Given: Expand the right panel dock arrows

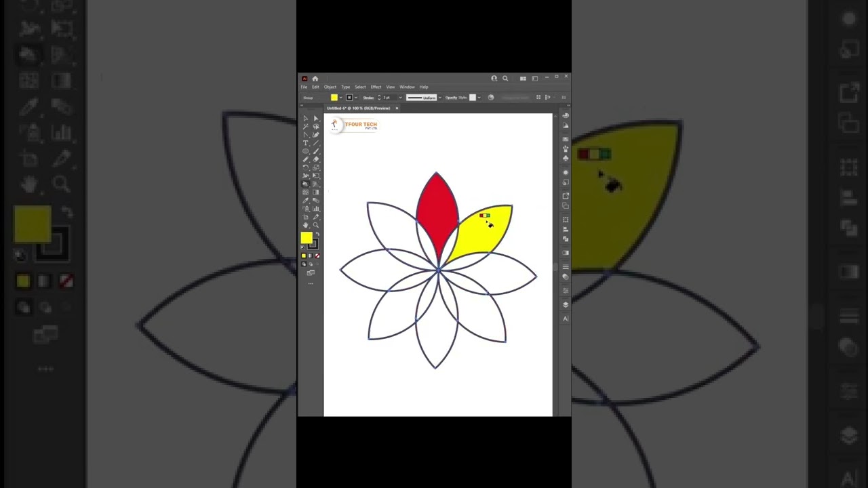Looking at the screenshot, I should (567, 105).
